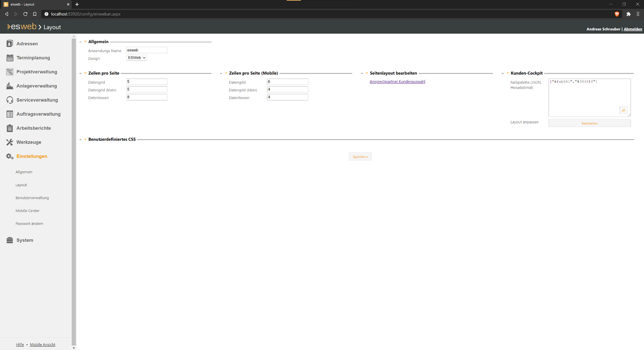Click the Mobile Datengrid field with value 6
Image resolution: width=644 pixels, height=350 pixels.
[287, 81]
